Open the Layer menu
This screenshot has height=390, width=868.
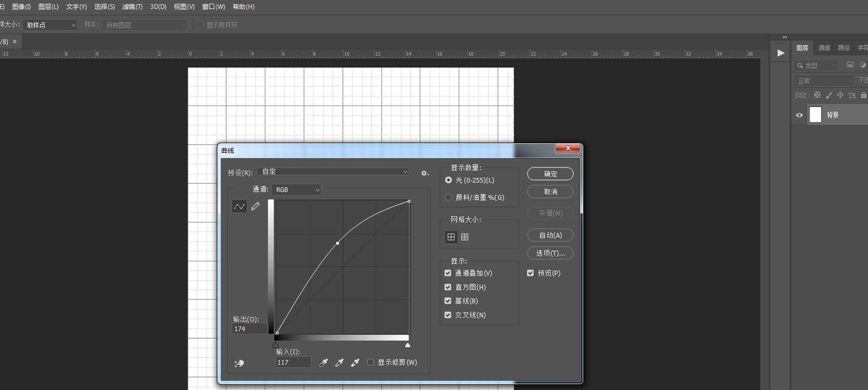pos(48,7)
